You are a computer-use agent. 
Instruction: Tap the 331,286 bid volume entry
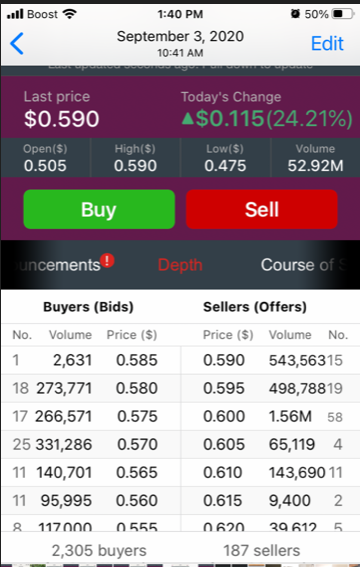click(64, 444)
